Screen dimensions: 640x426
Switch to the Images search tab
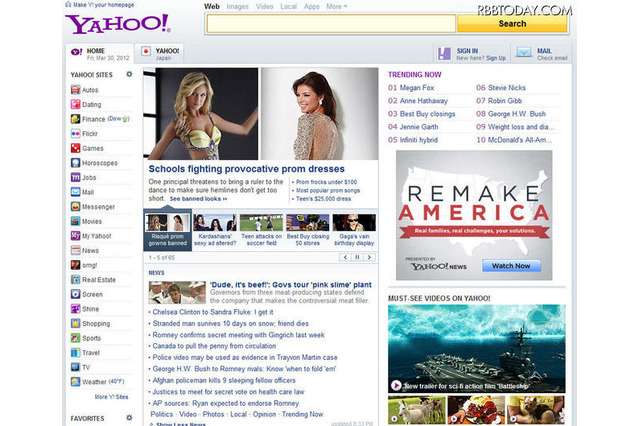click(x=238, y=6)
